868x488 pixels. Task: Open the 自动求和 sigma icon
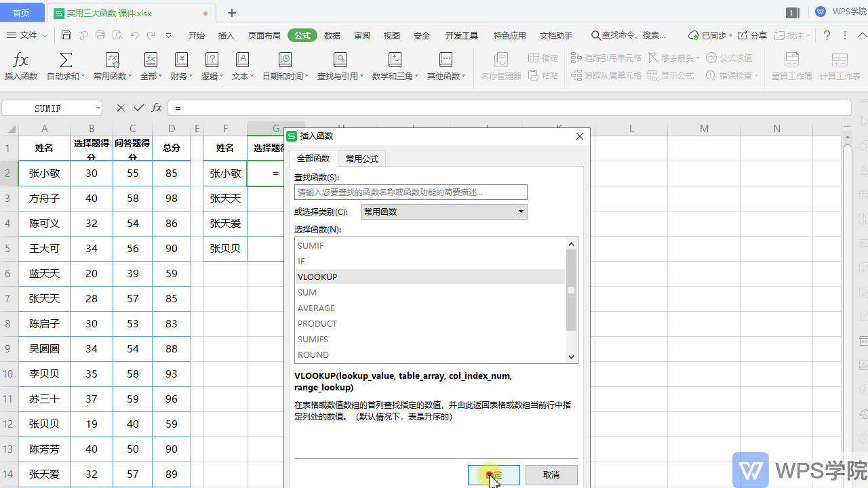66,60
